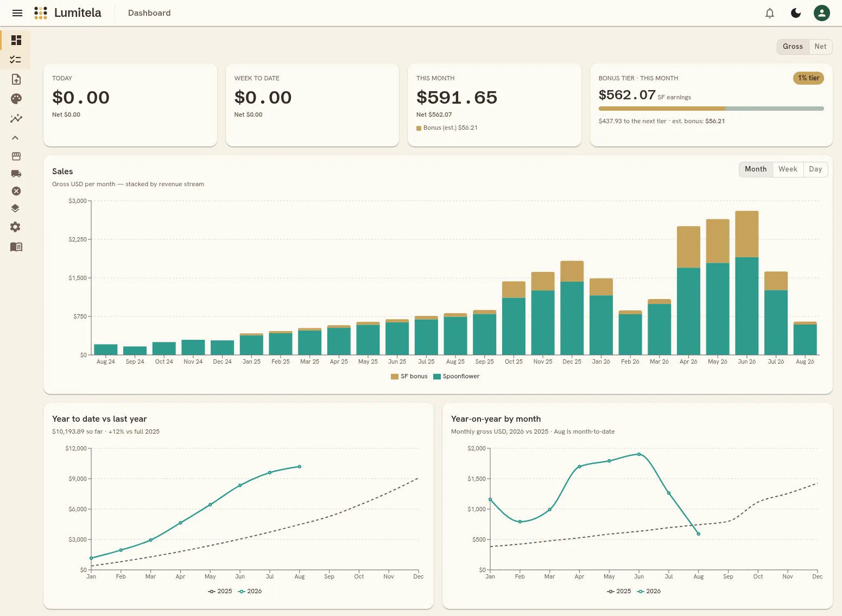Go to the dashboard grid icon in sidebar
Viewport: 842px width, 616px height.
pyautogui.click(x=16, y=40)
